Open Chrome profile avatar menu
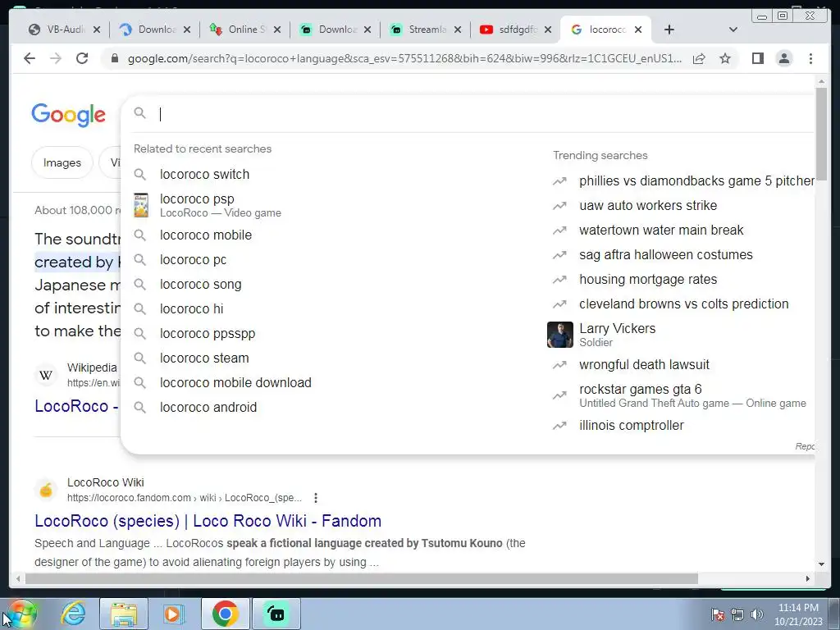 pyautogui.click(x=783, y=58)
